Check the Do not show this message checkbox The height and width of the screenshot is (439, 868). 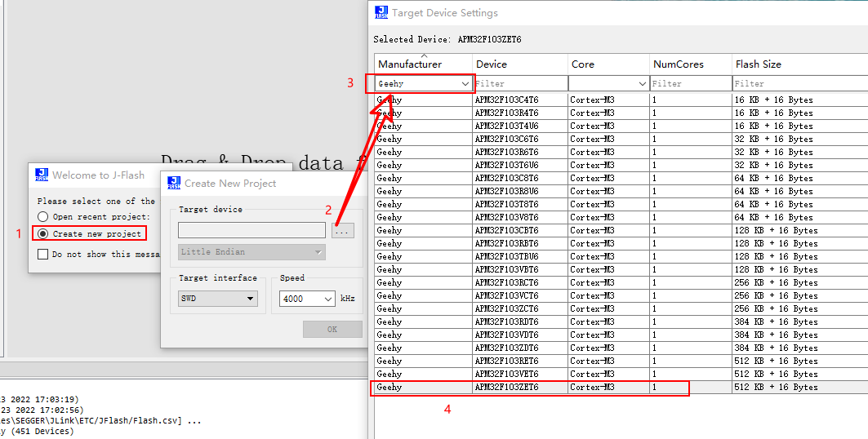click(x=43, y=254)
